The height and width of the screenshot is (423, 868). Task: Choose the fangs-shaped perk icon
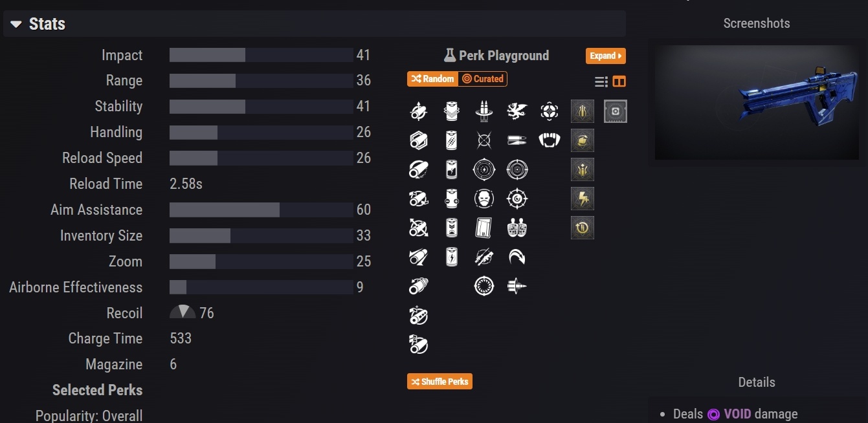[549, 140]
